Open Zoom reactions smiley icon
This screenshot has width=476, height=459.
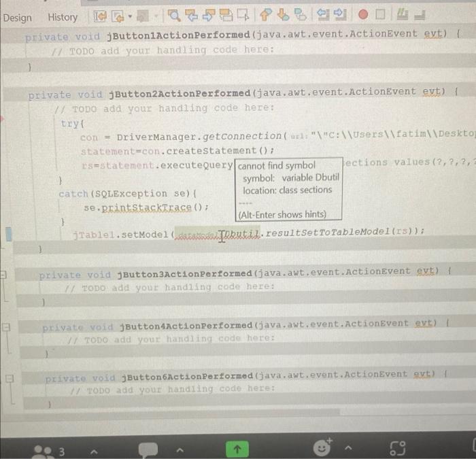322,447
